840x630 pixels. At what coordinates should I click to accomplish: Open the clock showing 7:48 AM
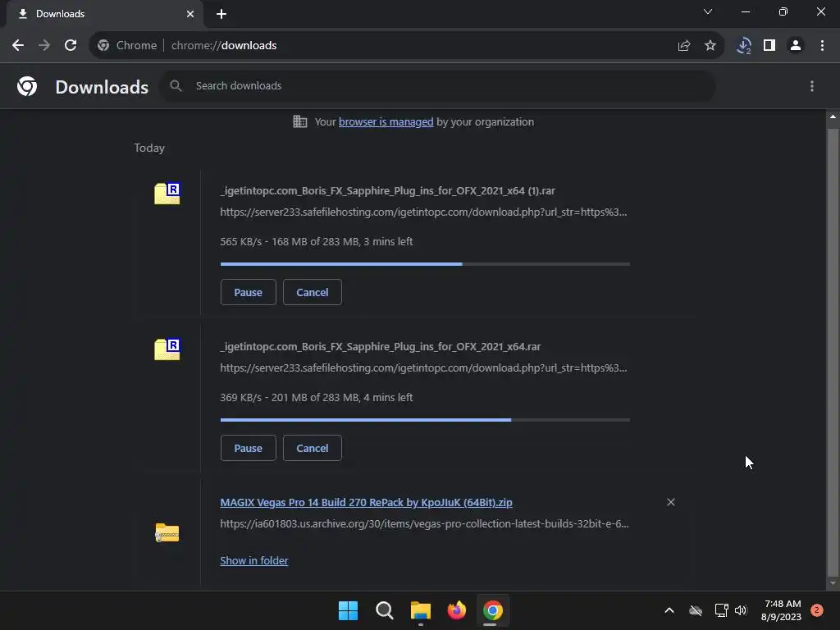(782, 610)
